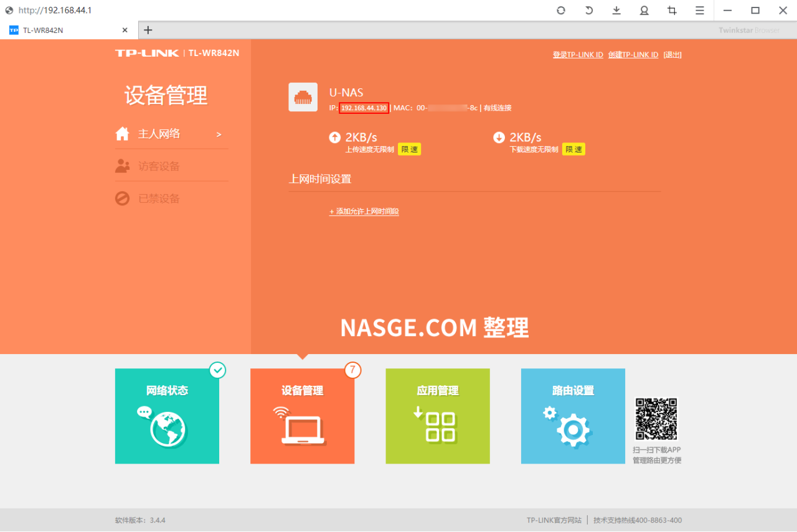
Task: Click the U-NAS ethernet device icon
Action: [x=303, y=97]
